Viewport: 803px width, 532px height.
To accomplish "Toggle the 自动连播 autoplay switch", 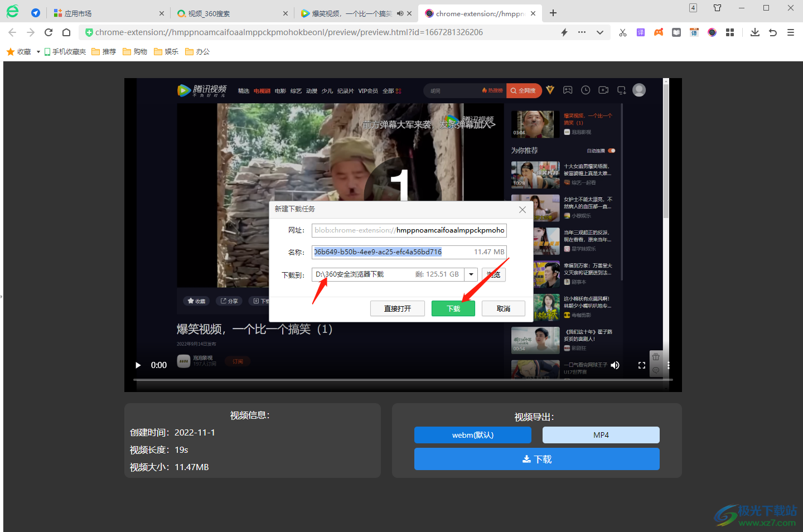I will [x=612, y=151].
